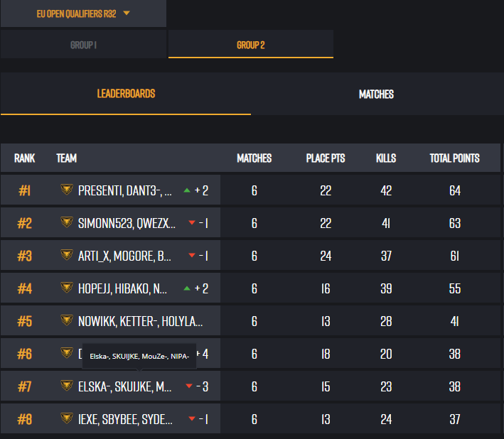Select team NOWIKK, KETTER-, HOLYLA

pos(141,321)
